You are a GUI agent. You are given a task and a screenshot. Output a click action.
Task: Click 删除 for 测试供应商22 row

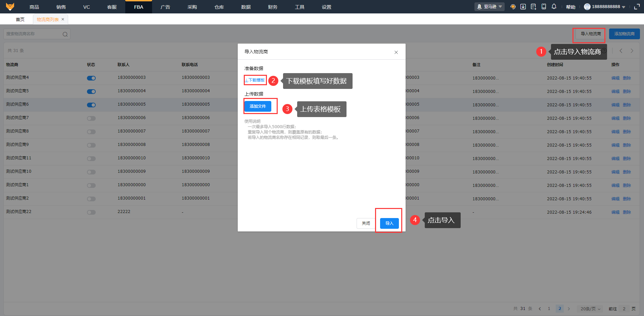627,212
